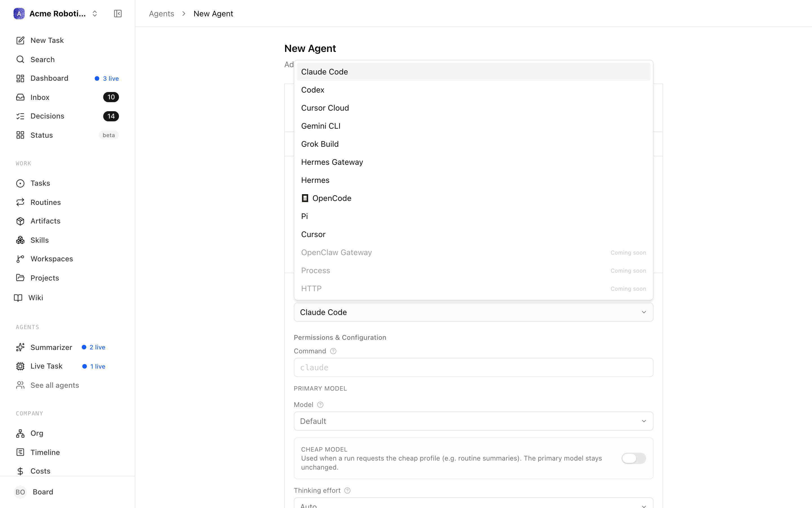Select Gemini CLI option
The image size is (812, 508).
[x=473, y=126]
